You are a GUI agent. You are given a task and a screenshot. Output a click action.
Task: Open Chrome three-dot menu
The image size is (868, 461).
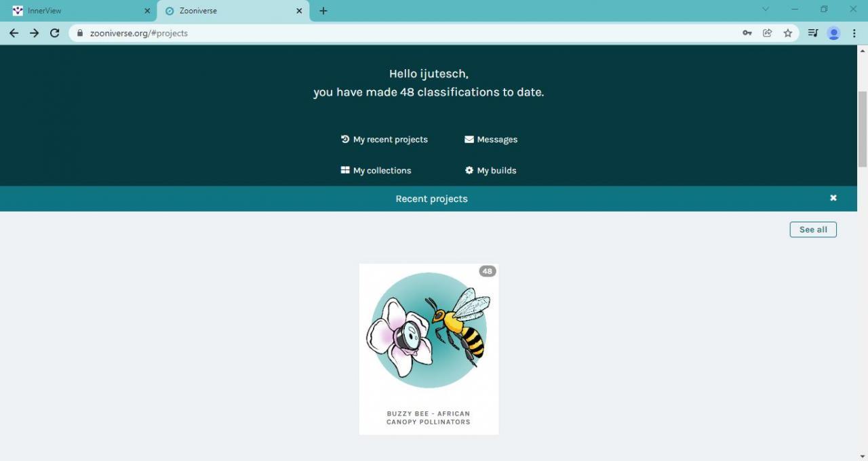(x=854, y=33)
